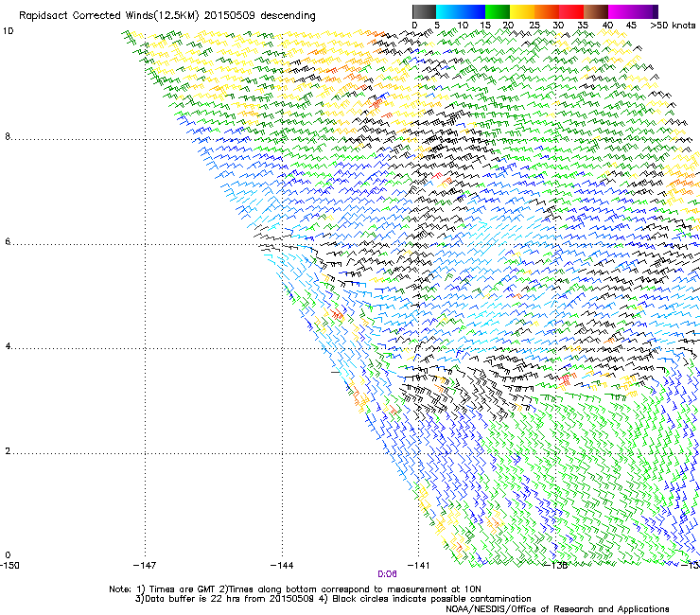Screen dimensions: 700x615
Task: Click the note line 'Times are GMT'
Action: (x=183, y=589)
